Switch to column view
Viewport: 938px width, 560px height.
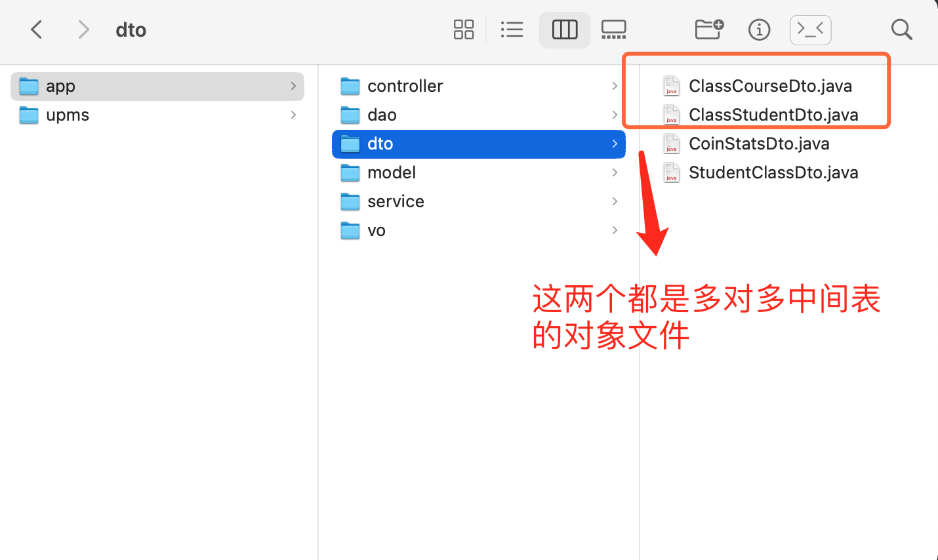tap(565, 30)
